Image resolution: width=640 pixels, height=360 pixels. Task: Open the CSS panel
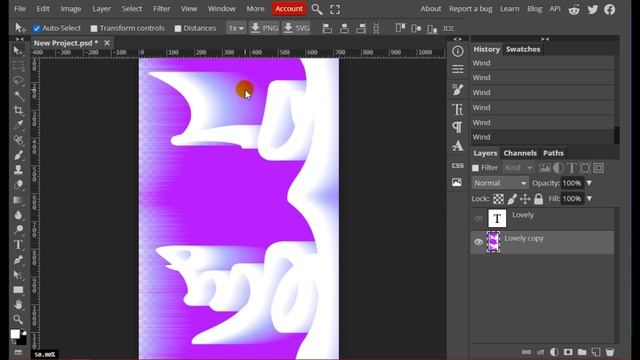point(458,165)
